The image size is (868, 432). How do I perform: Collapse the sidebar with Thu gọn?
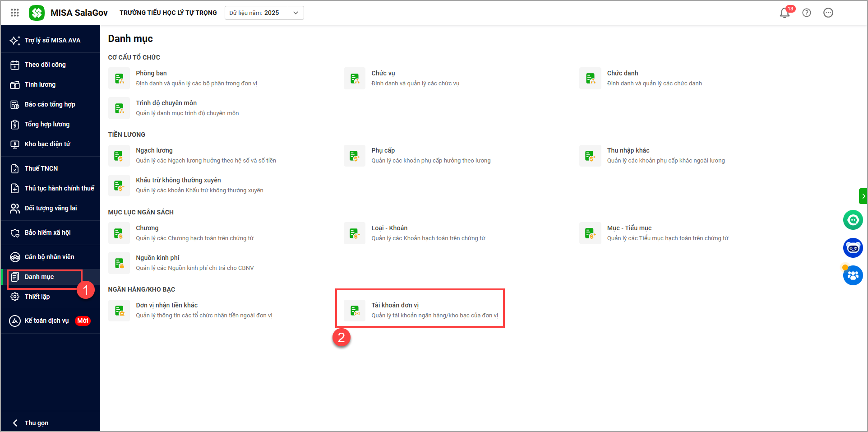point(36,423)
